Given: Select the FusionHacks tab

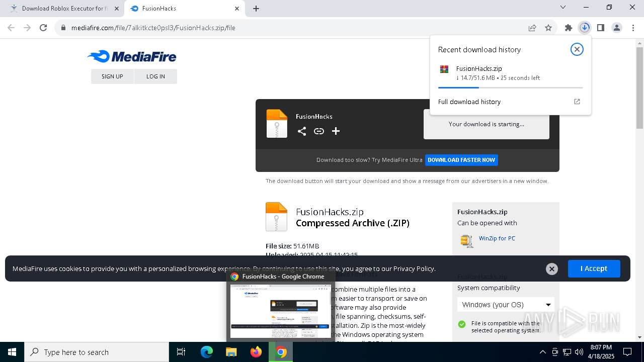Looking at the screenshot, I should [x=184, y=9].
